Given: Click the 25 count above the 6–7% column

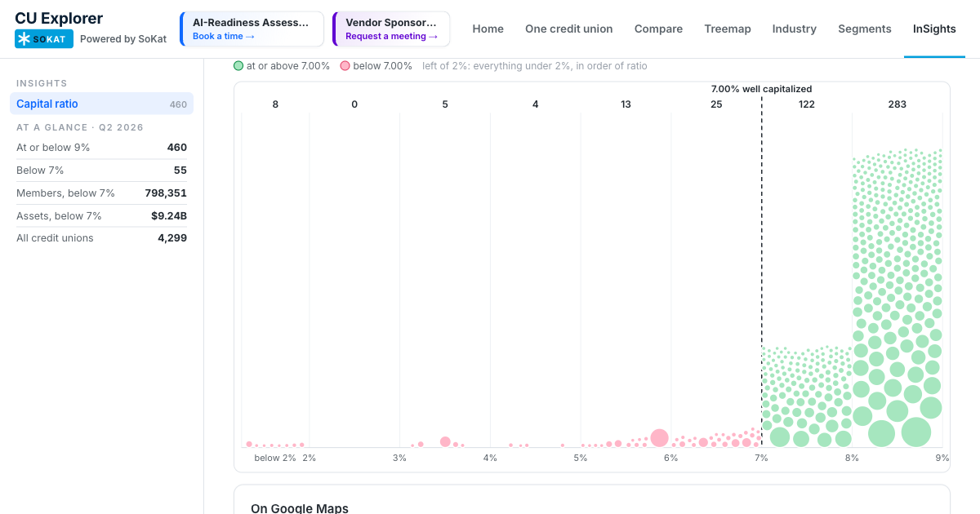Looking at the screenshot, I should [716, 104].
